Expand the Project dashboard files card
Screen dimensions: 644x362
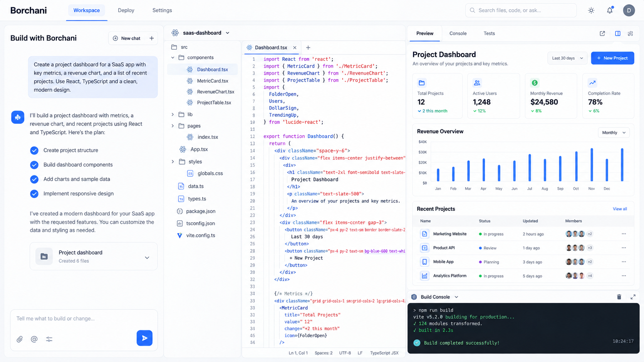(x=147, y=258)
